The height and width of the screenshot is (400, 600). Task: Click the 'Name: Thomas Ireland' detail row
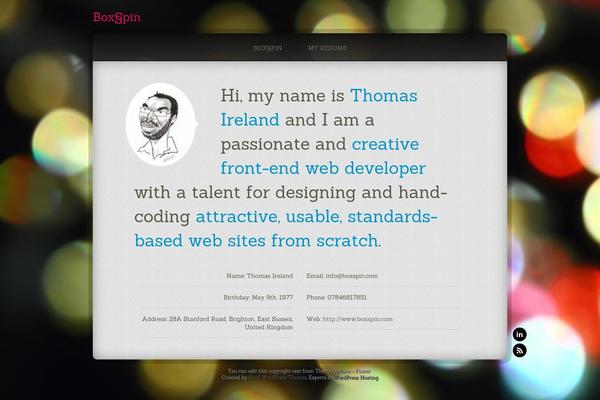coord(259,276)
